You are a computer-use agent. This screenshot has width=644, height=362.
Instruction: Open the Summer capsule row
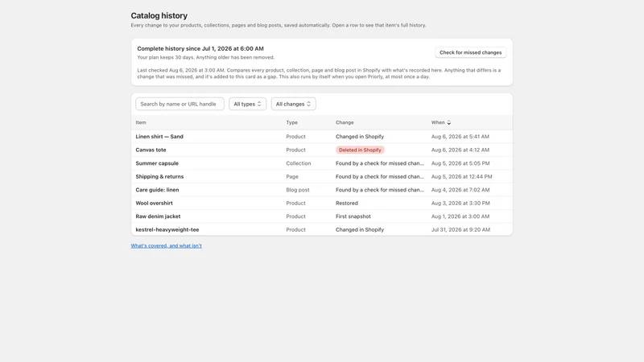click(321, 163)
